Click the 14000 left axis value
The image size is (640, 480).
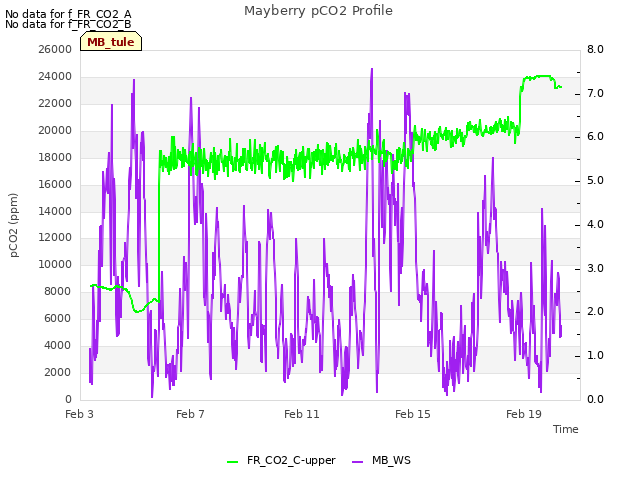click(x=55, y=211)
